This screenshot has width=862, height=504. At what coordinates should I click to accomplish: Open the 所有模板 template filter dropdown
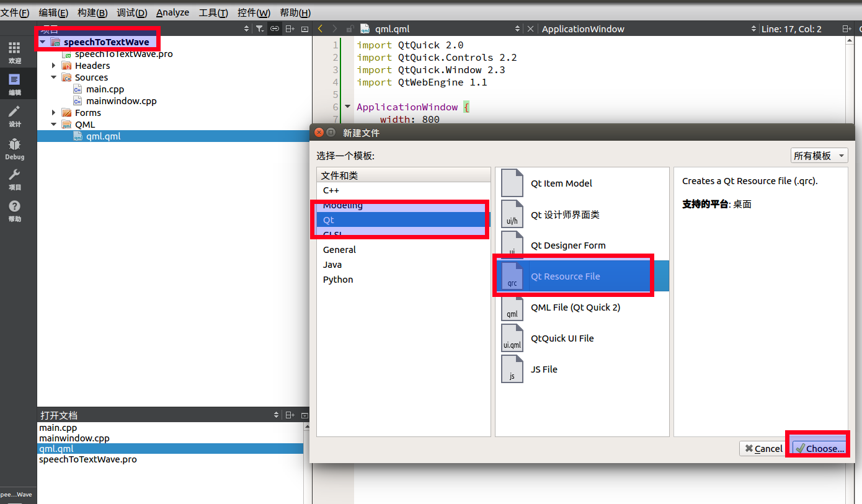[x=819, y=156]
